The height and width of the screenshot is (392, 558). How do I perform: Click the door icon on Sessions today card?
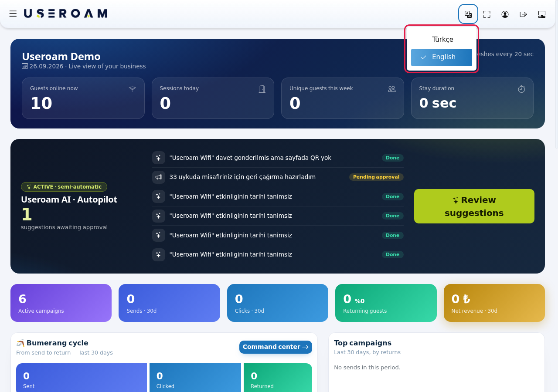coord(262,89)
